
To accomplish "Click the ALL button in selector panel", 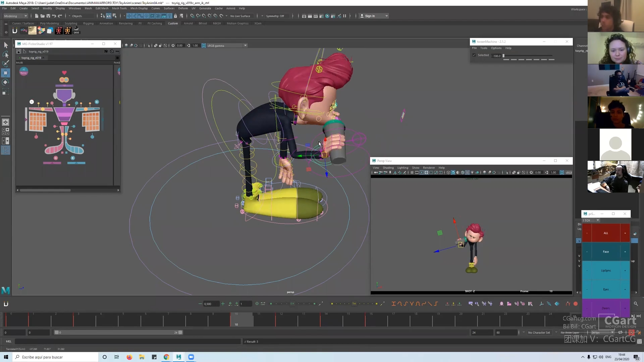I will [x=606, y=233].
